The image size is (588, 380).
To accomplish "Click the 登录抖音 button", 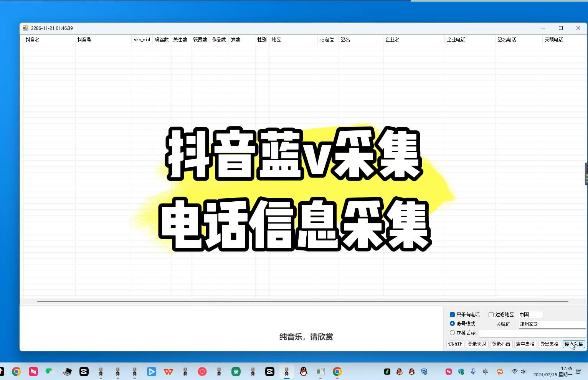I will (x=501, y=344).
